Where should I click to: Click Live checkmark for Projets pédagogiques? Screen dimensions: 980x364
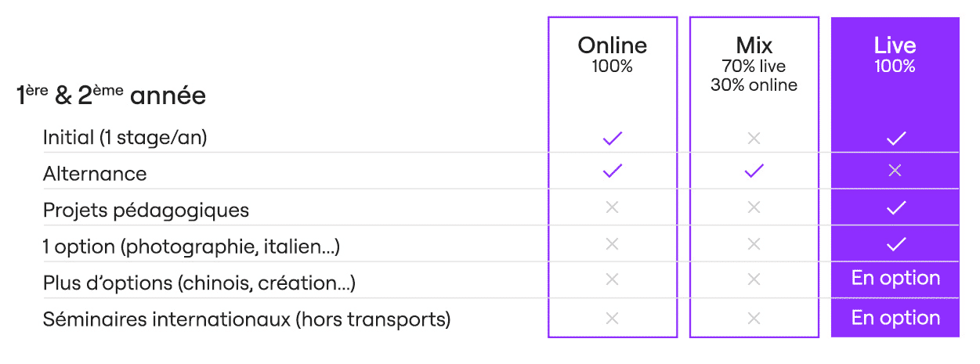895,207
